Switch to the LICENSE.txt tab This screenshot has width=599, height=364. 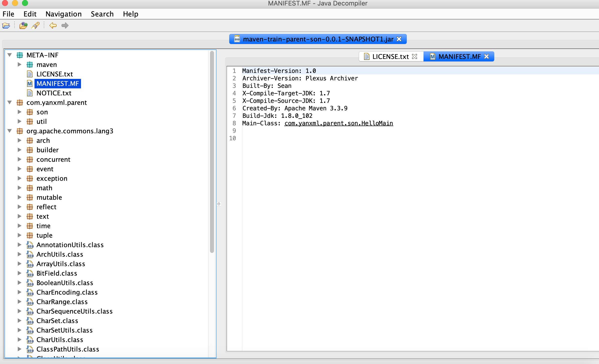click(390, 56)
